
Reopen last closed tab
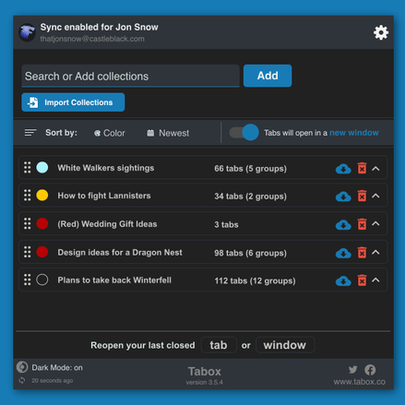(219, 345)
